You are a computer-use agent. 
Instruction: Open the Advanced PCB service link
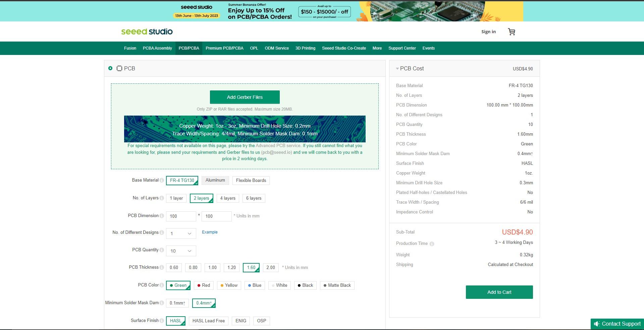(x=278, y=146)
